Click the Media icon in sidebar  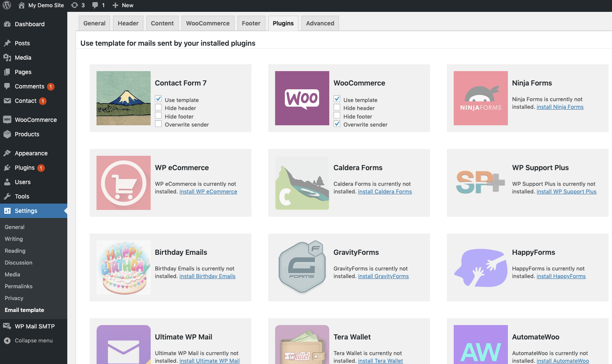tap(7, 58)
